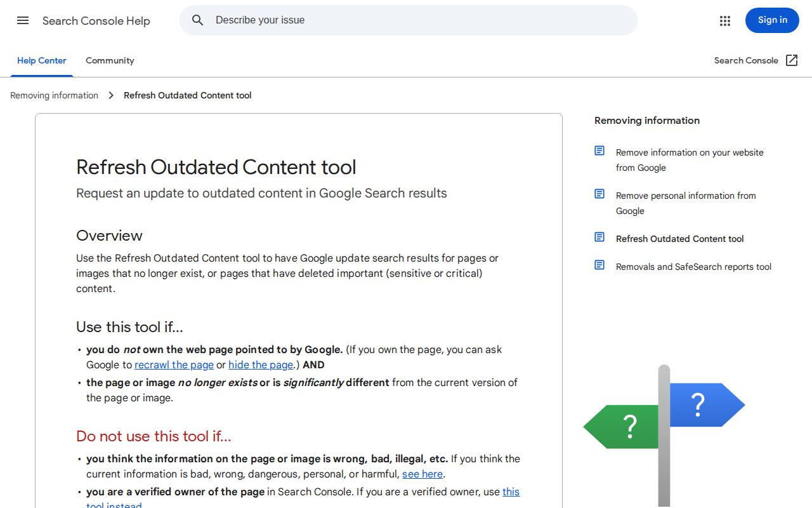Screen dimensions: 812x508
Task: Click the article icon beside Removals and SafeSearch
Action: coord(599,265)
